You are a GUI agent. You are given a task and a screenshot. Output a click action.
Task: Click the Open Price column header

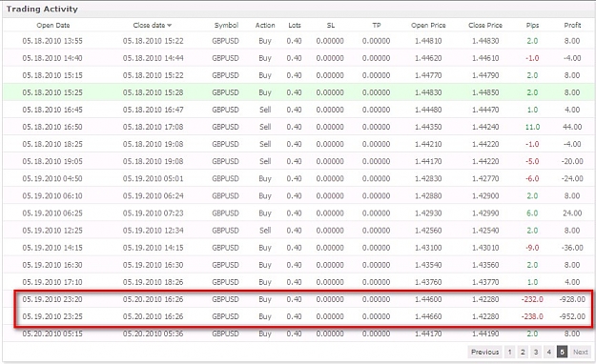(428, 26)
